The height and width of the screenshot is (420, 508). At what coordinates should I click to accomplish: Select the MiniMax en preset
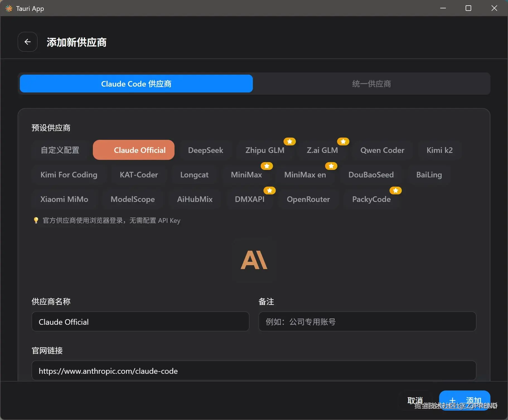(305, 175)
